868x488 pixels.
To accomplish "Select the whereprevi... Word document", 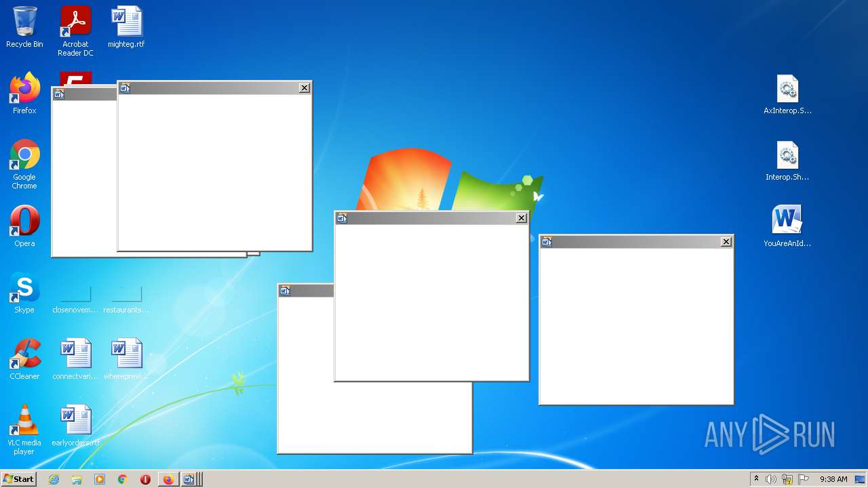I will [x=126, y=359].
